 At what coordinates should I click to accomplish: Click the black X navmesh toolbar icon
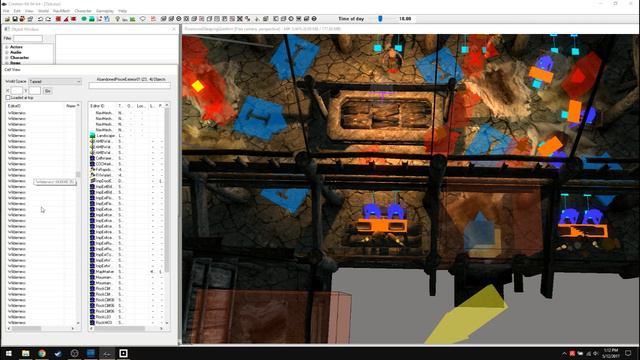click(x=240, y=19)
